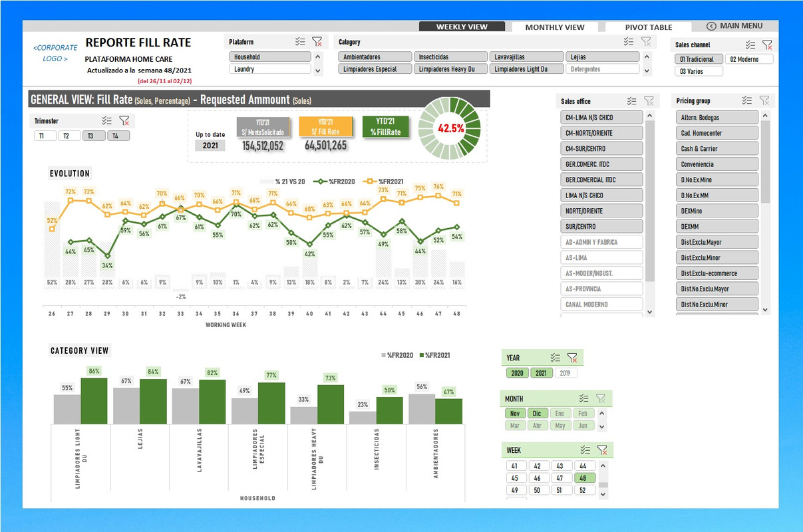
Task: Toggle multi-select on the YEAR slicer
Action: pos(555,358)
